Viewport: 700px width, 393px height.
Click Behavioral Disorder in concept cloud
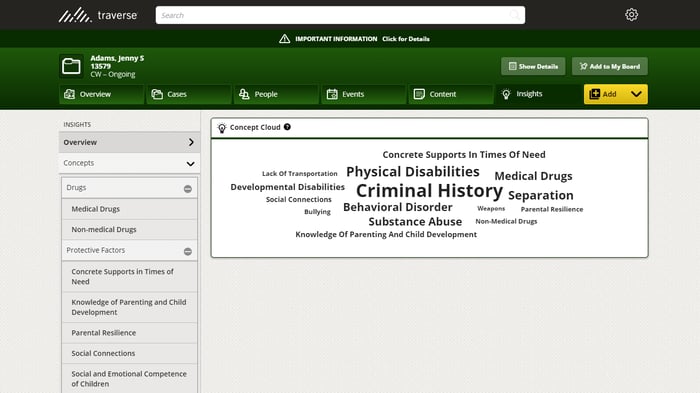[x=398, y=207]
